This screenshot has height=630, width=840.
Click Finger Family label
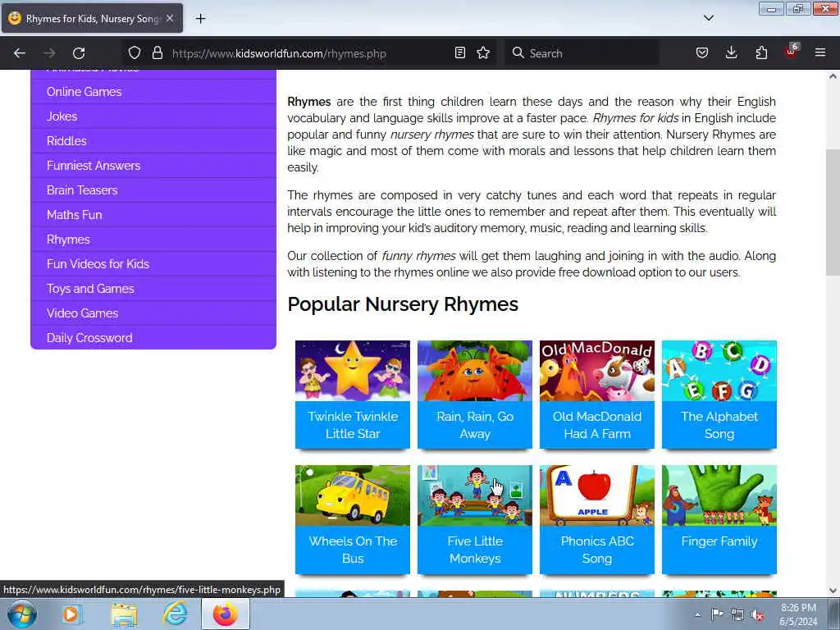(x=719, y=541)
